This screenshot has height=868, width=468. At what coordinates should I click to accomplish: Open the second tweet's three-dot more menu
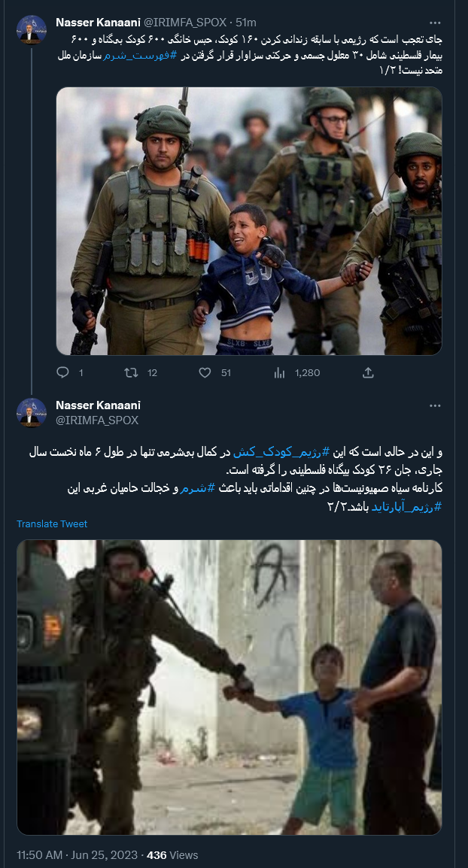[436, 405]
